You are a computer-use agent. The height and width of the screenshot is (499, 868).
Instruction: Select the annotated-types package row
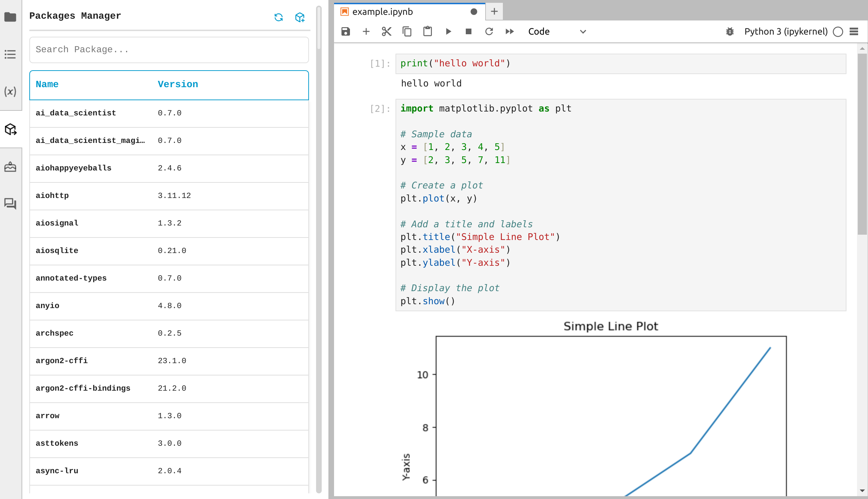[x=169, y=278]
